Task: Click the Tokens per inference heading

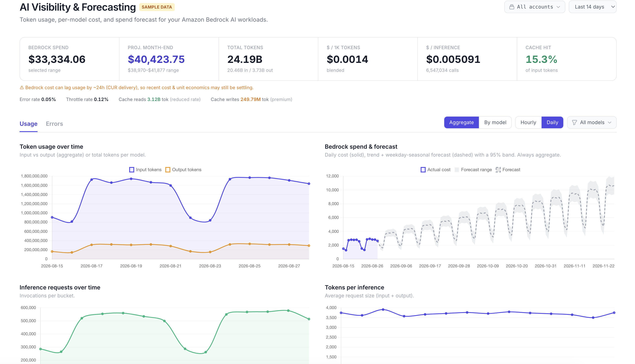Action: click(354, 288)
